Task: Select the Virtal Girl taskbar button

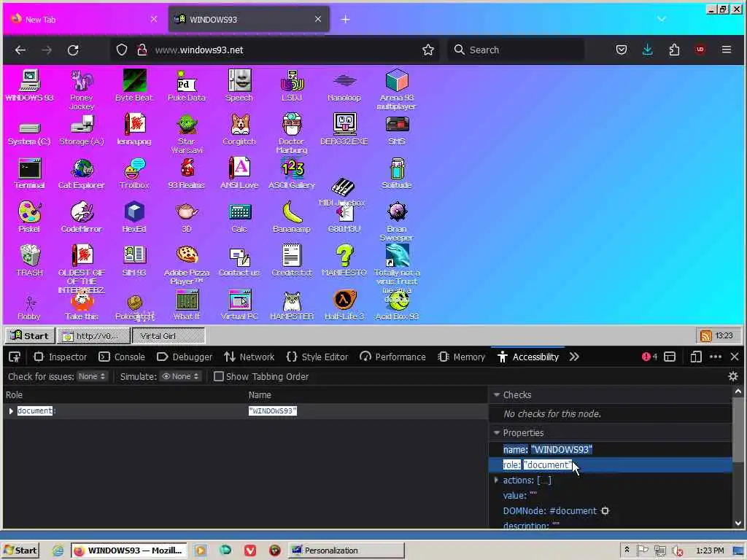Action: (x=169, y=335)
